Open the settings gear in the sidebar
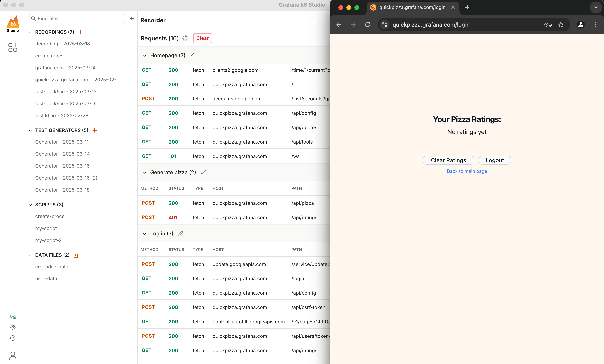 (x=13, y=327)
